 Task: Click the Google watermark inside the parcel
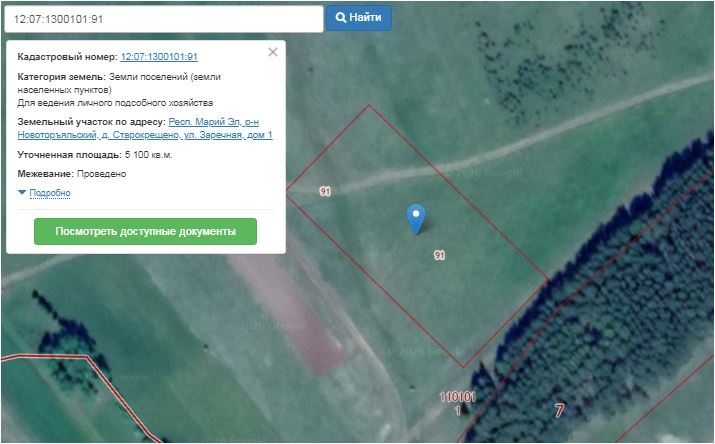(490, 173)
